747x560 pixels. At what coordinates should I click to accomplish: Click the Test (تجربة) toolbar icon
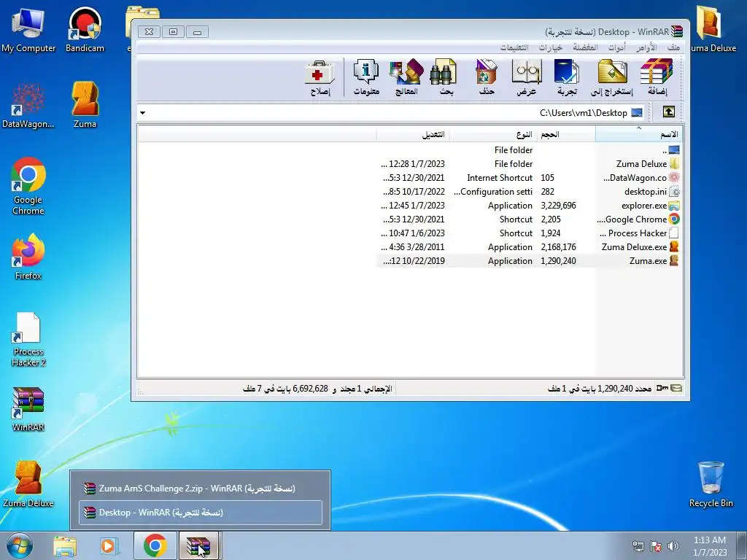(x=567, y=77)
